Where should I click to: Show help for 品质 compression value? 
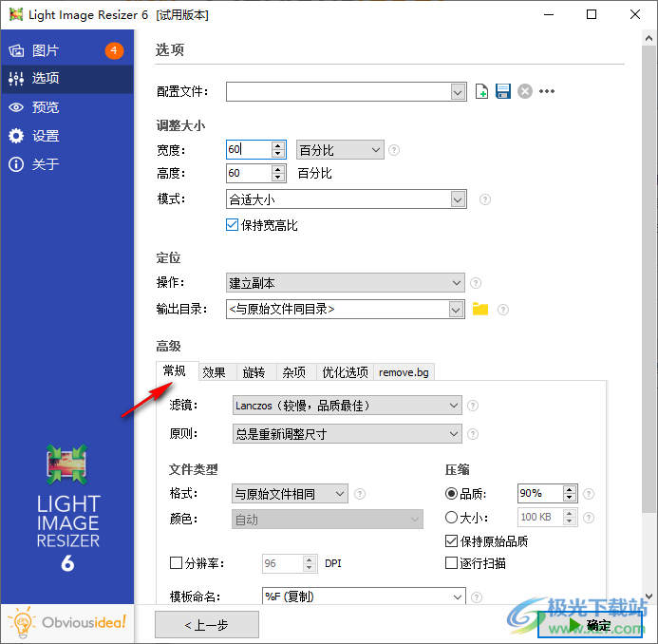coord(589,494)
